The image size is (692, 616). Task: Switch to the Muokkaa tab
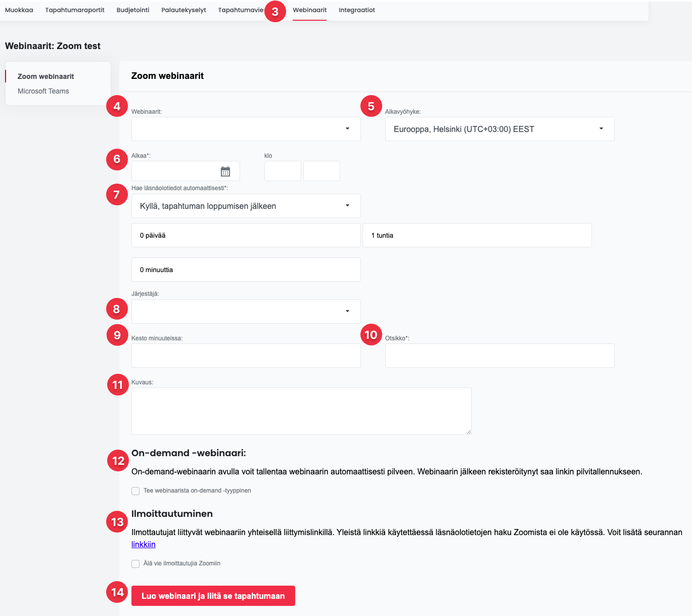pos(19,10)
